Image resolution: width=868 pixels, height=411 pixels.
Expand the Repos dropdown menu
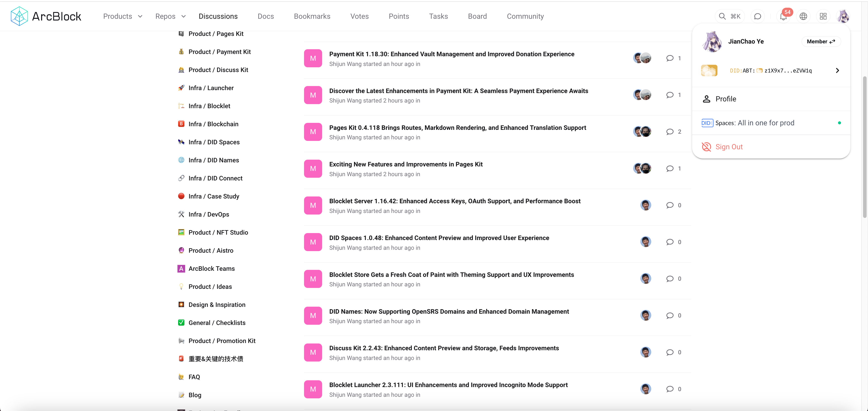[170, 16]
